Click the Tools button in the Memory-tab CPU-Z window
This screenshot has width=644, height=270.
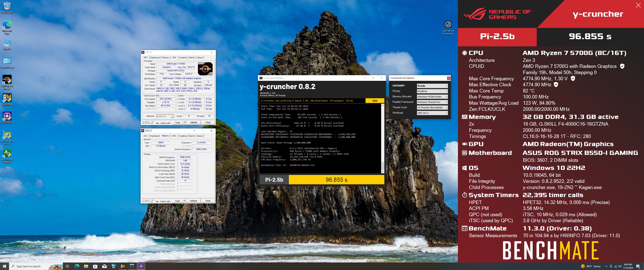click(177, 201)
